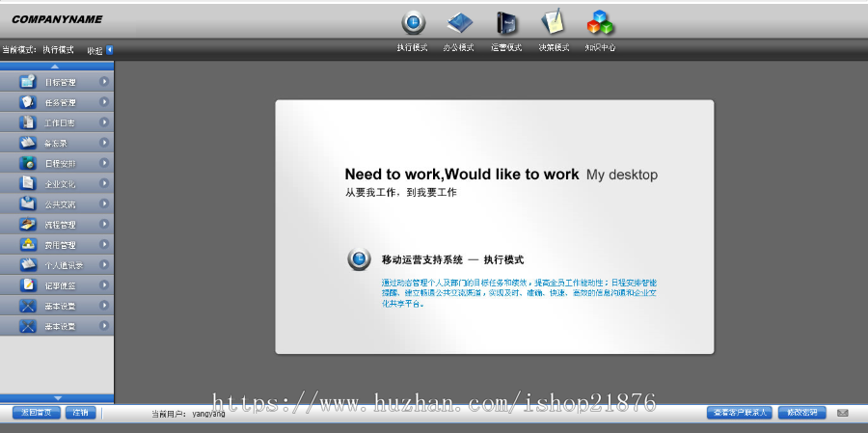Click the sidebar scroll-up arrow bar
868x433 pixels.
[x=57, y=66]
